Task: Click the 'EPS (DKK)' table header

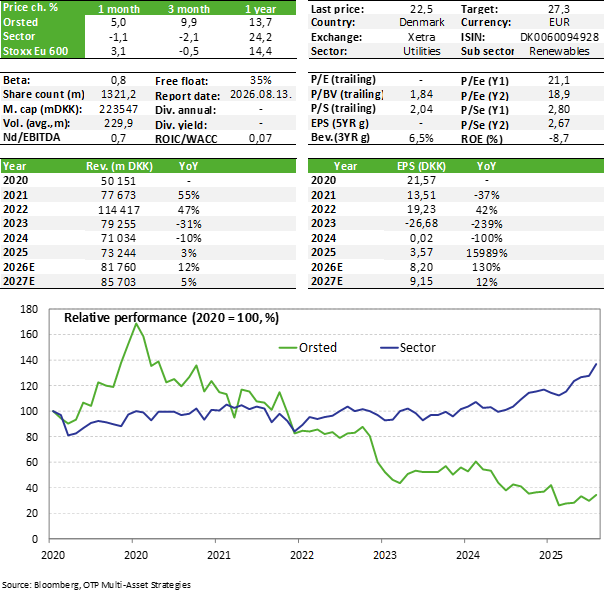Action: [421, 166]
